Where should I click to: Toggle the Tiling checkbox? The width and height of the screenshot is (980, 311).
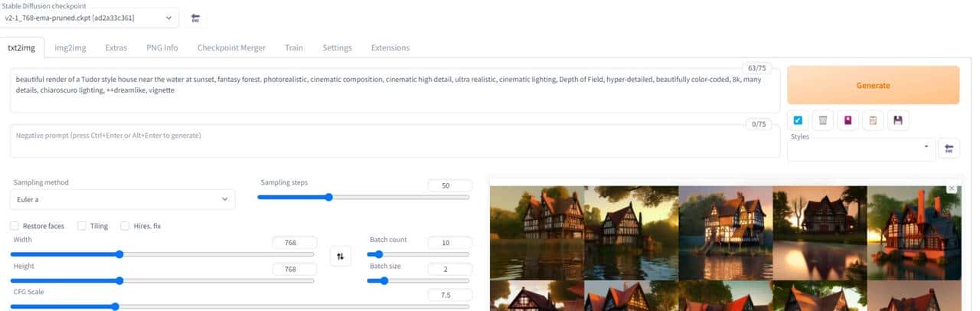tap(82, 226)
